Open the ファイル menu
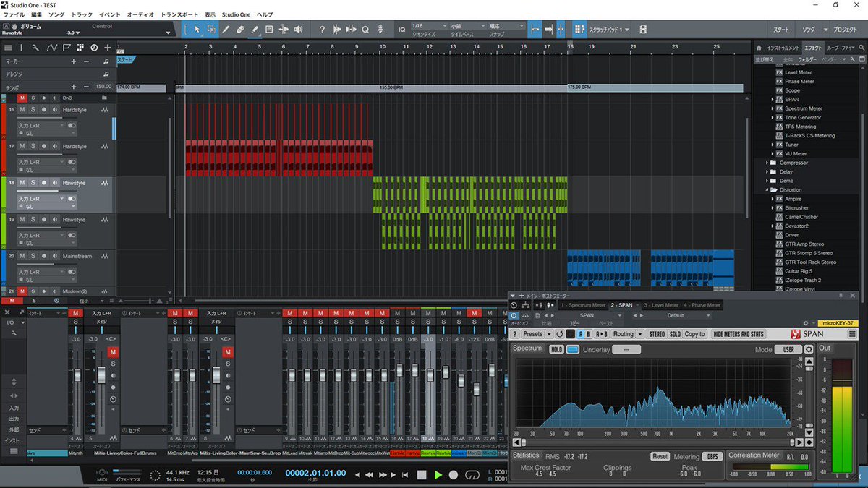Image resolution: width=868 pixels, height=488 pixels. click(14, 14)
